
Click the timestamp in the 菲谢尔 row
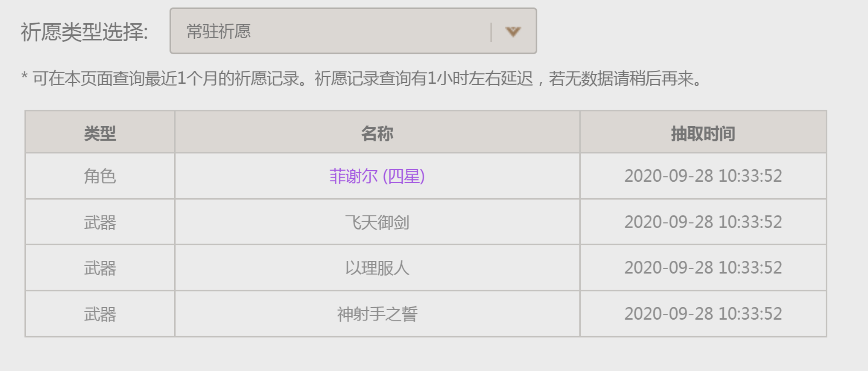point(703,176)
